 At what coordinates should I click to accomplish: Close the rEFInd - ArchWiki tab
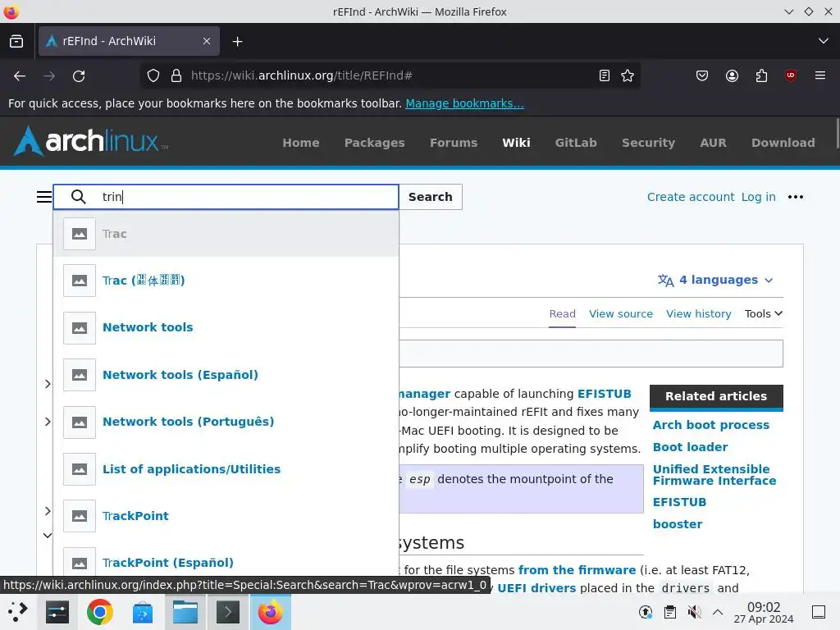tap(207, 41)
